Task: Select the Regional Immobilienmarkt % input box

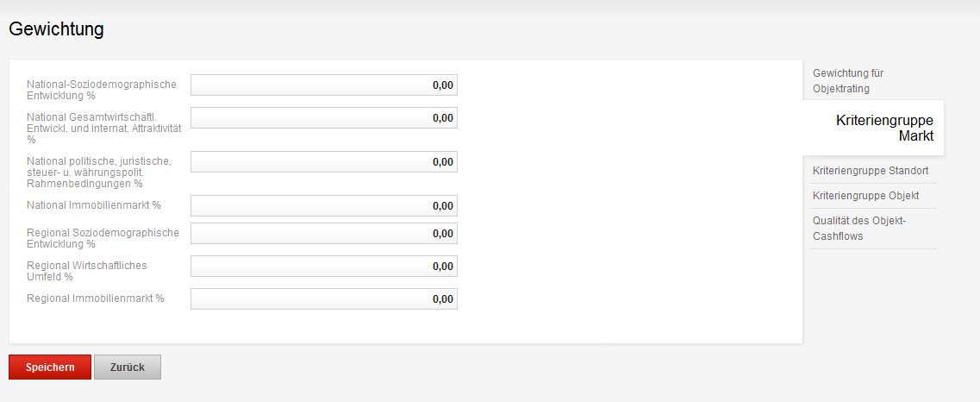Action: click(x=323, y=299)
